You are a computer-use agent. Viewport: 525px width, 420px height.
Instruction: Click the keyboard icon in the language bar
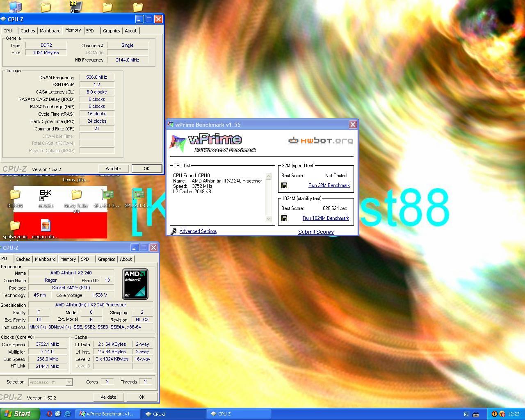click(x=476, y=414)
